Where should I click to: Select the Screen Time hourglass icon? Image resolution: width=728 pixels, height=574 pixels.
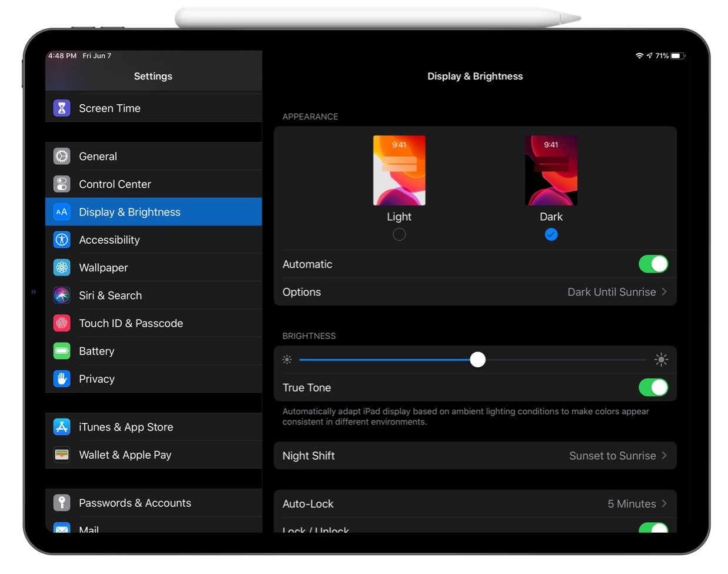[x=62, y=108]
